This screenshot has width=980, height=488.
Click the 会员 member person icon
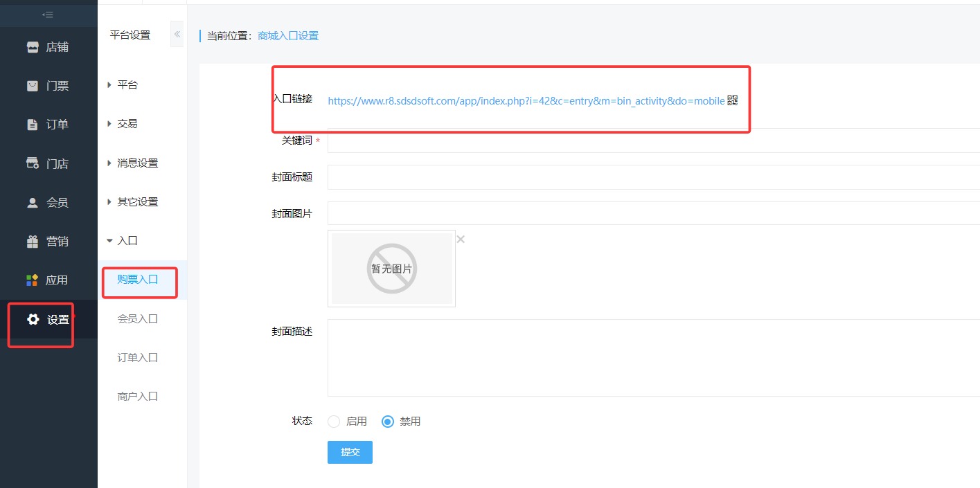coord(33,203)
